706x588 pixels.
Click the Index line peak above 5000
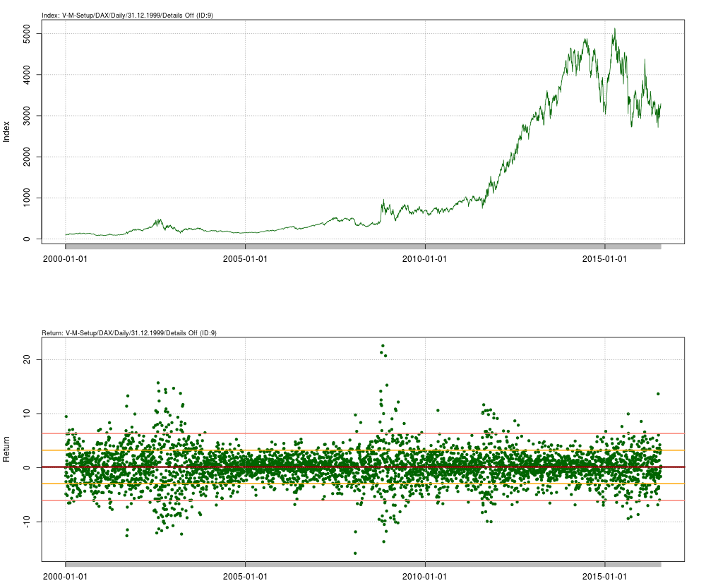click(x=615, y=29)
